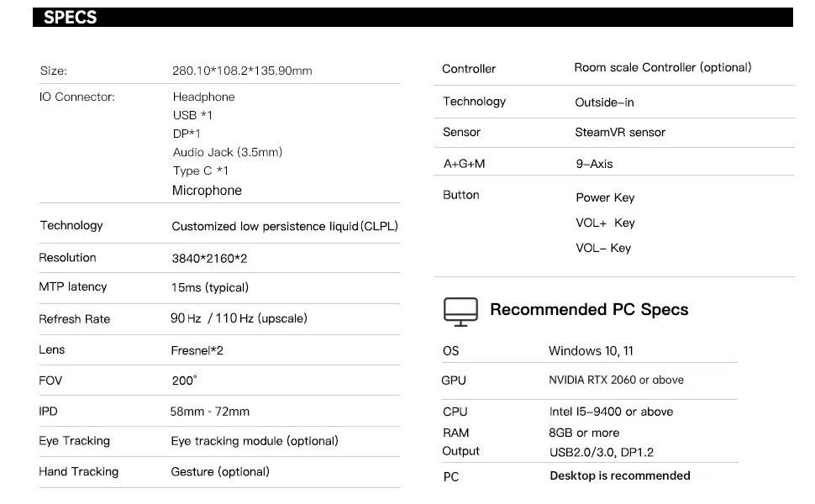The image size is (815, 504).
Task: Click the SteamVR sensor value
Action: [x=620, y=133]
